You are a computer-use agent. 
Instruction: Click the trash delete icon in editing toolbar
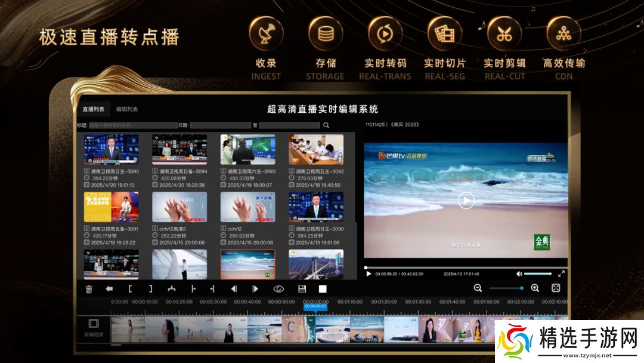(x=89, y=289)
